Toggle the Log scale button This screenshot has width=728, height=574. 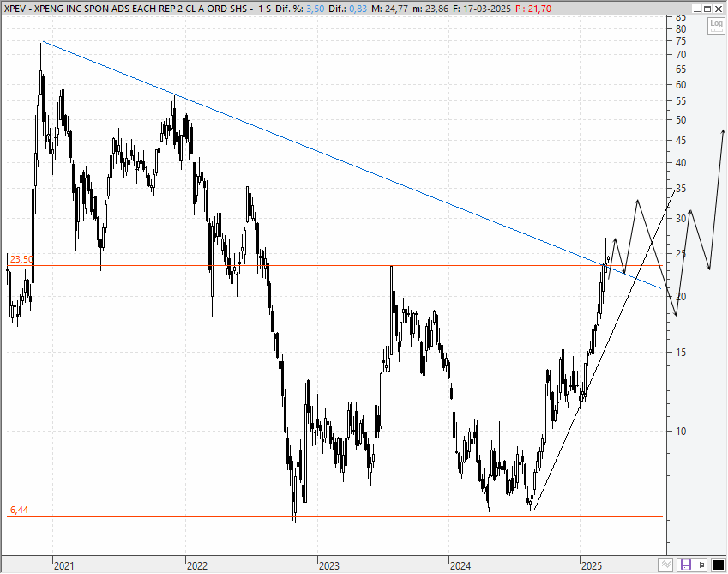point(715,26)
